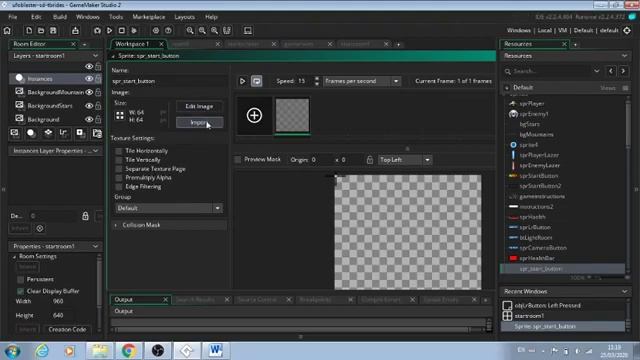Switch to Workspace 1 tab
Viewport: 640px width, 360px height.
(x=132, y=44)
